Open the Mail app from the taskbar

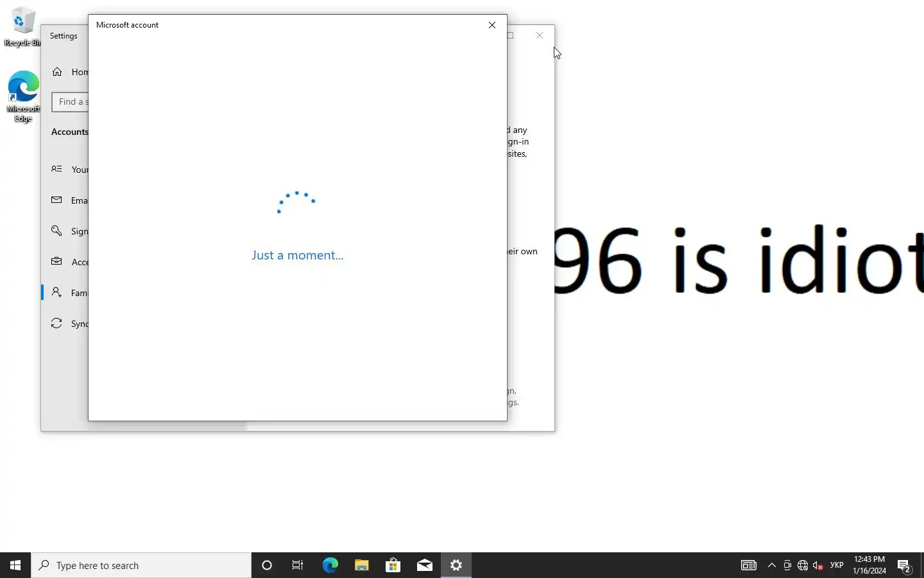click(x=424, y=565)
